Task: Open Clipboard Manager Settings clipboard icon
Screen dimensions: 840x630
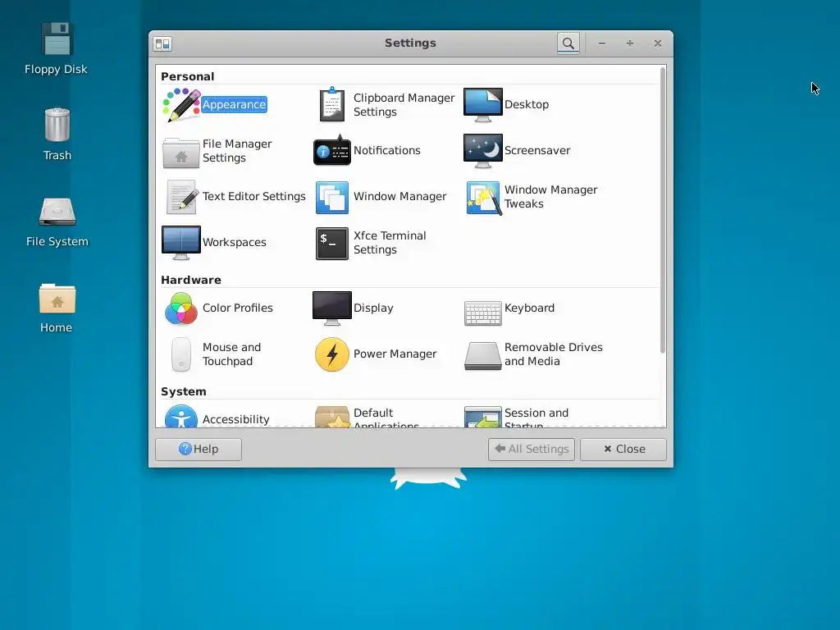Action: pos(332,104)
